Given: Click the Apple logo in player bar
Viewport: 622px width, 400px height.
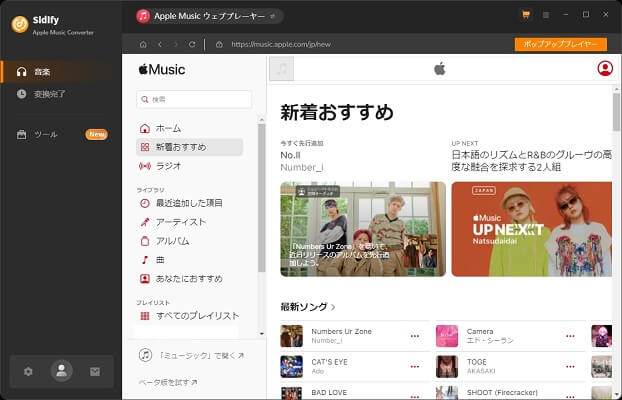Looking at the screenshot, I should 440,69.
